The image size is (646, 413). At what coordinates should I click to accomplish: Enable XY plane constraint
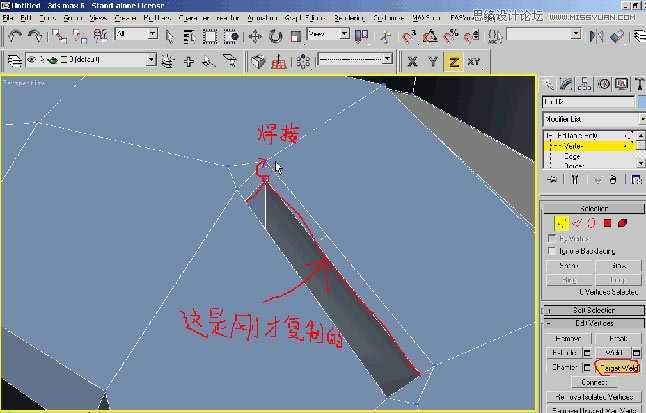pyautogui.click(x=474, y=62)
